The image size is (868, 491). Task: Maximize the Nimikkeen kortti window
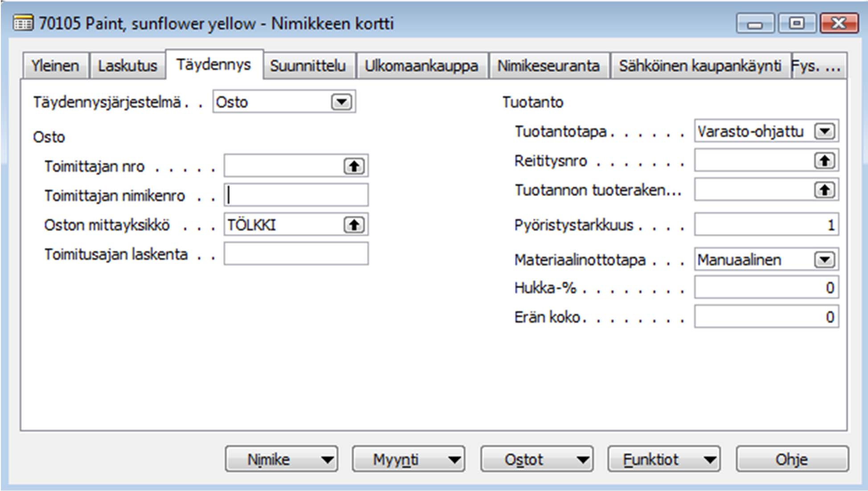pyautogui.click(x=797, y=23)
